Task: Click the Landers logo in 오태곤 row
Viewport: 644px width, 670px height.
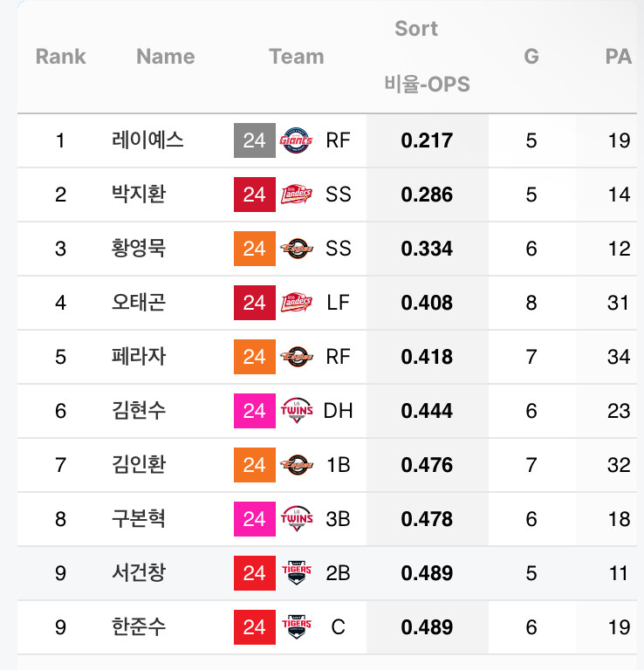Action: tap(297, 303)
